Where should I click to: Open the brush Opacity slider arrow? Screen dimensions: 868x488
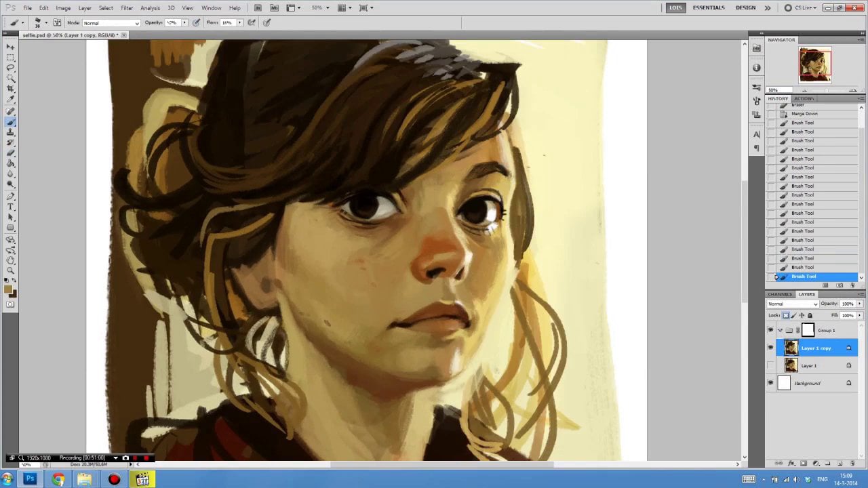(x=184, y=22)
